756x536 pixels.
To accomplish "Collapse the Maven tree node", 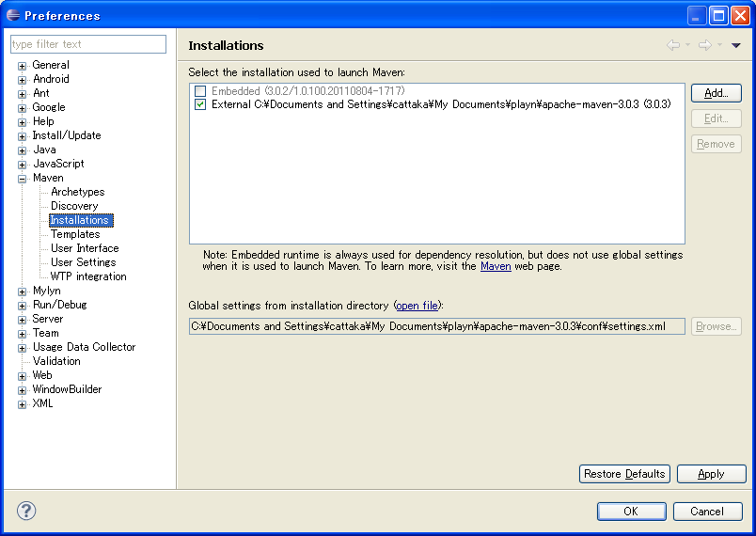I will coord(22,179).
